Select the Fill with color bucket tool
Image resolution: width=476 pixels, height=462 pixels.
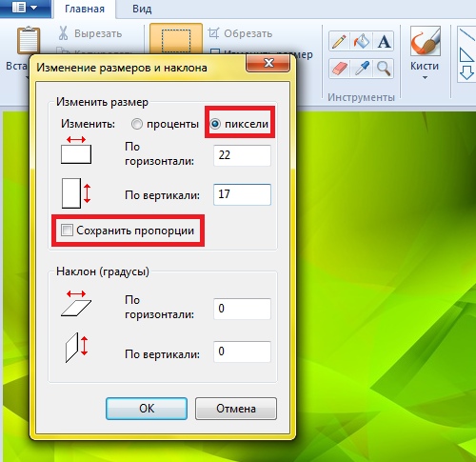click(362, 41)
